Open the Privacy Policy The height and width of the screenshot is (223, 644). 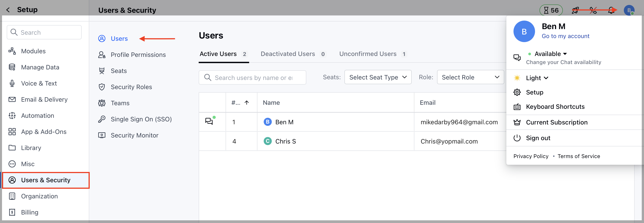tap(531, 156)
